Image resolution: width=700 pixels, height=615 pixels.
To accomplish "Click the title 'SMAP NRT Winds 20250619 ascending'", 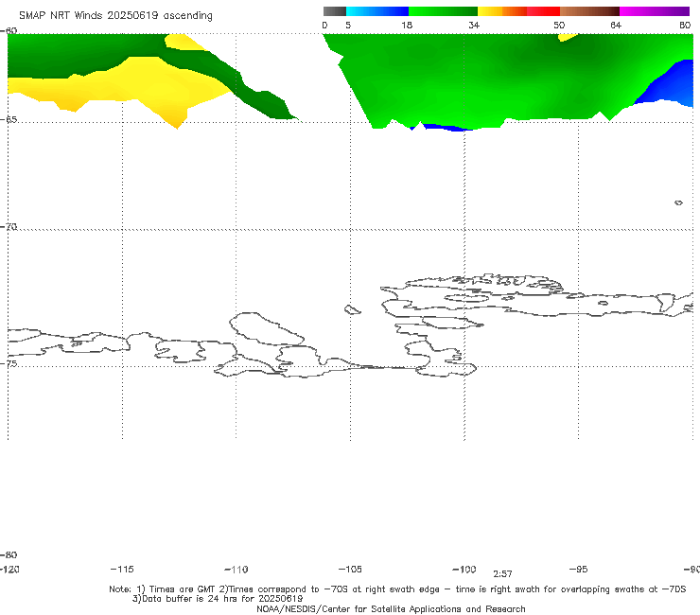I will pos(115,16).
